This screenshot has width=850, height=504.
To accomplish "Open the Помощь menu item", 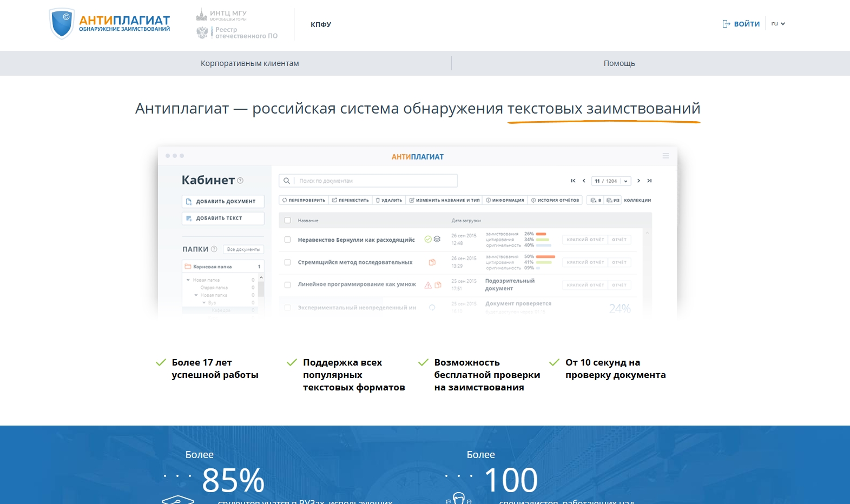I will 620,63.
